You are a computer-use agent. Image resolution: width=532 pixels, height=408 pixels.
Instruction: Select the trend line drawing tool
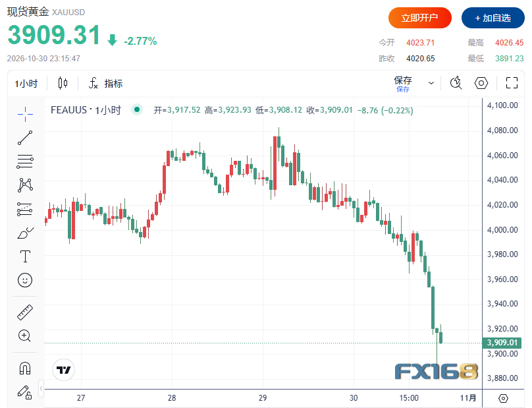coord(25,138)
